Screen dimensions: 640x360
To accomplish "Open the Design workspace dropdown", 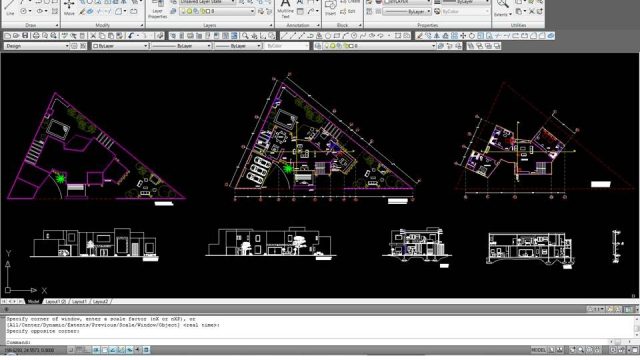I will (36, 46).
